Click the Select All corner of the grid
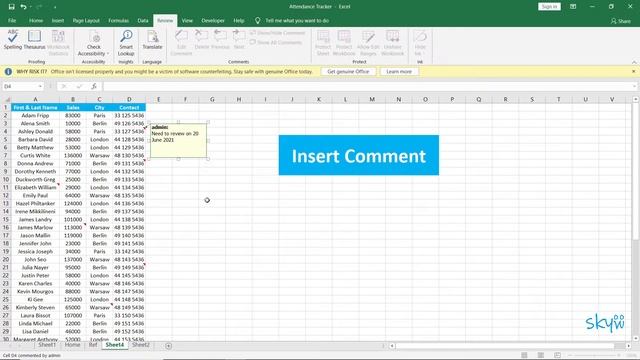Image resolution: width=640 pixels, height=360 pixels. (6, 99)
